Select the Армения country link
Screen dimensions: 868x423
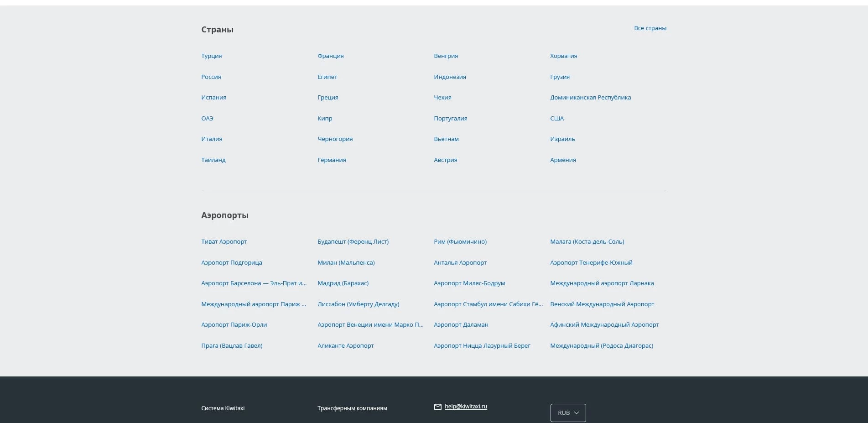point(563,160)
